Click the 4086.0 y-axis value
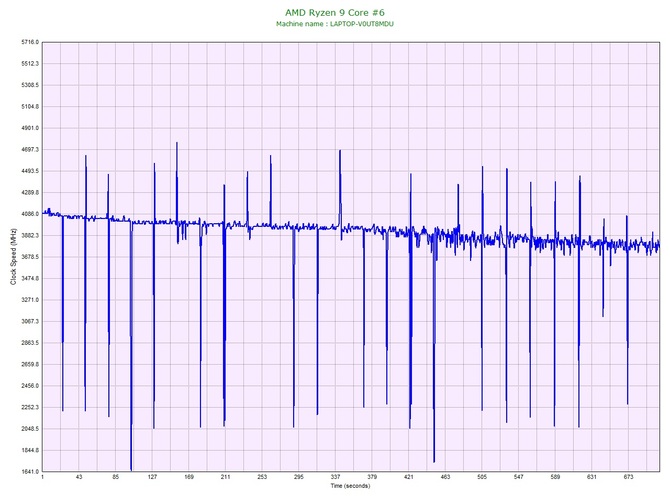The image size is (670, 503). click(x=30, y=214)
